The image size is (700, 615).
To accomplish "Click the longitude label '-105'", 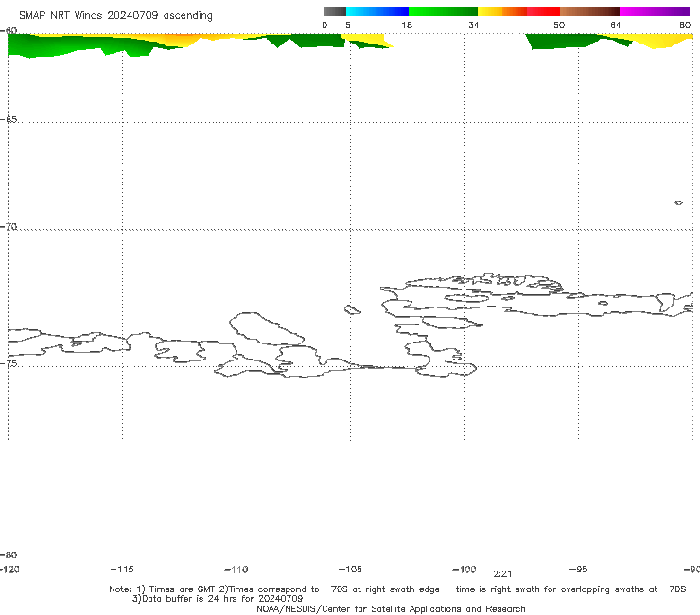I will [350, 569].
